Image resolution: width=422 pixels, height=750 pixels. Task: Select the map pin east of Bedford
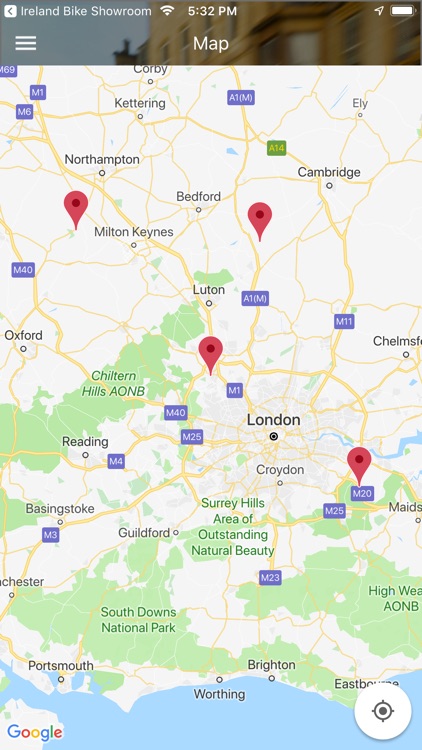[260, 221]
